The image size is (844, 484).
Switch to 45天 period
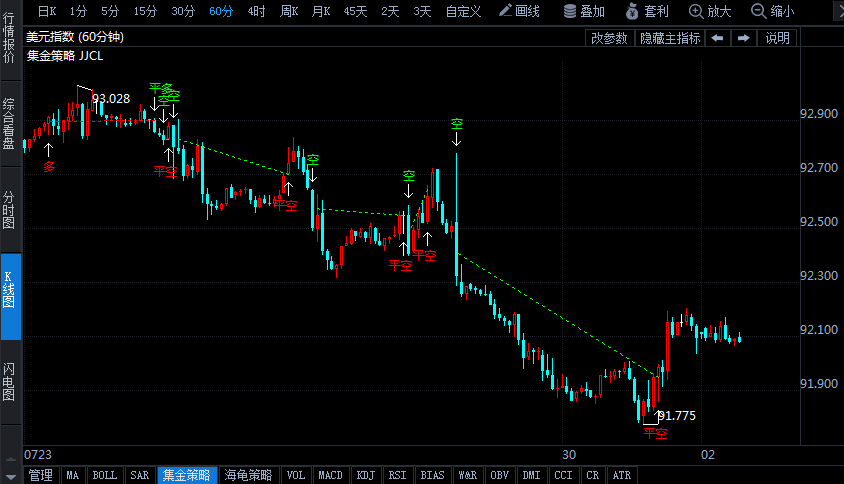[355, 11]
